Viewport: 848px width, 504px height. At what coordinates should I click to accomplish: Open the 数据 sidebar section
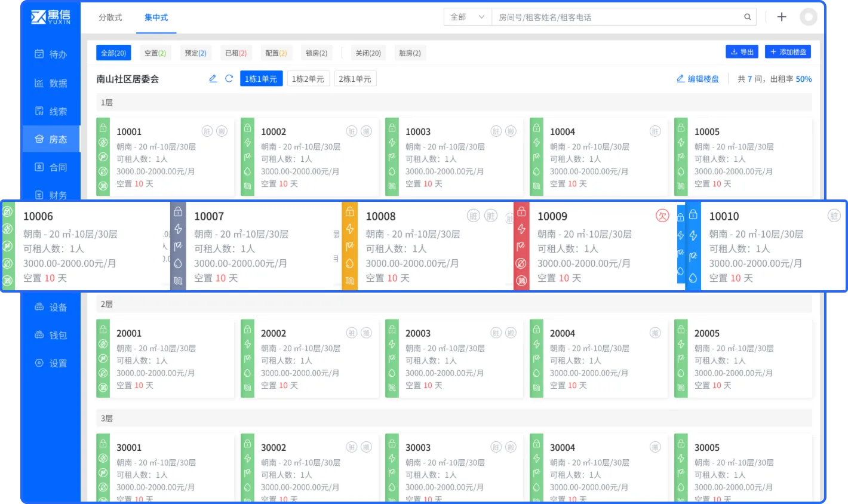coord(51,83)
